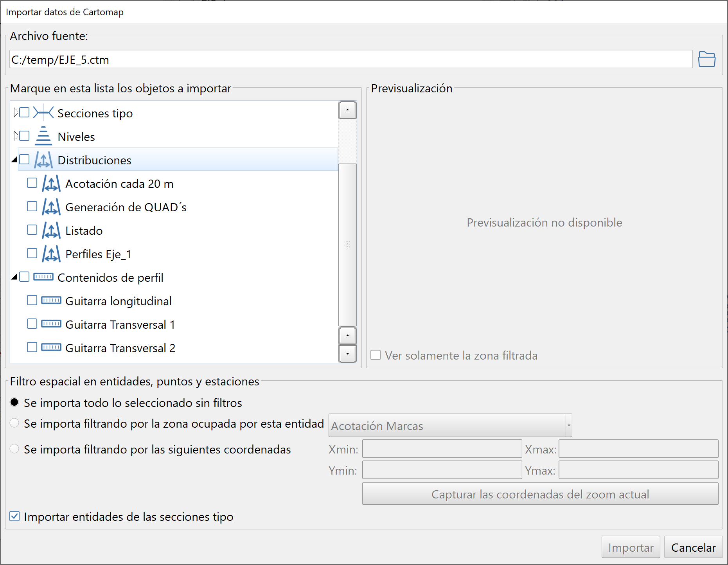The height and width of the screenshot is (565, 728).
Task: Check the Niveles checkbox
Action: point(24,136)
